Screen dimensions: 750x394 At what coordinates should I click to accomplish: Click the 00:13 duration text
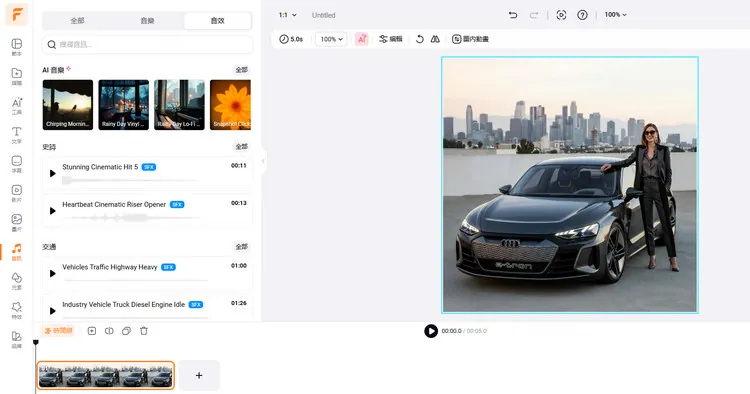point(239,203)
